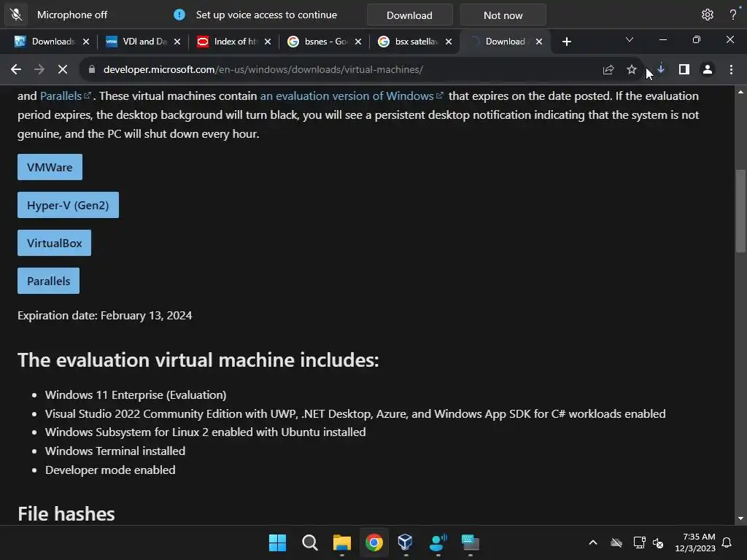
Task: Show hidden system tray icons
Action: (x=593, y=542)
